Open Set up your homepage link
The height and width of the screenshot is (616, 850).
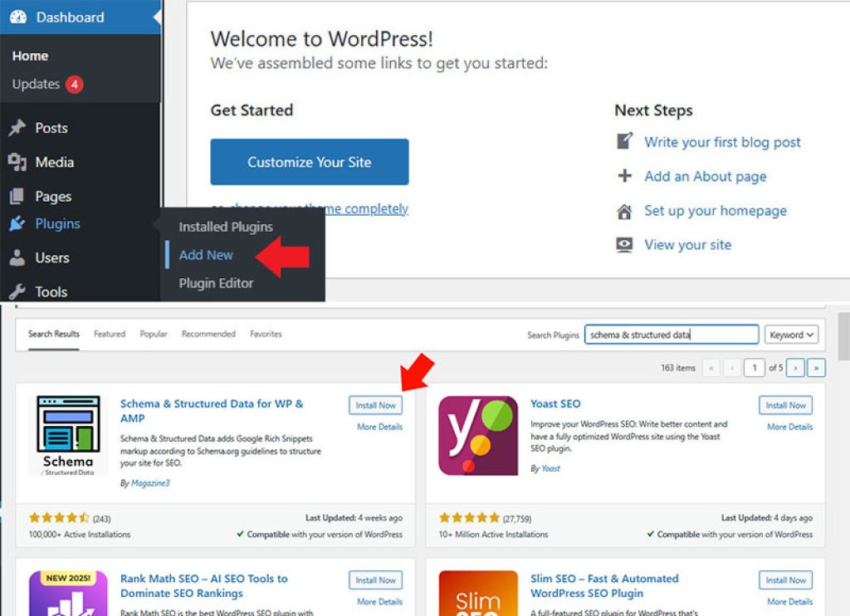pyautogui.click(x=716, y=210)
